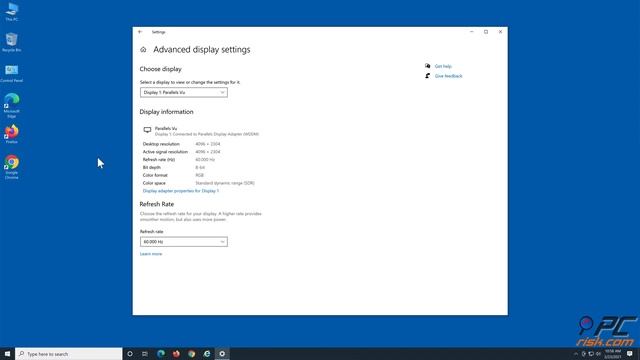Click the Give feedback person icon
Image resolution: width=640 pixels, height=360 pixels.
pyautogui.click(x=427, y=76)
